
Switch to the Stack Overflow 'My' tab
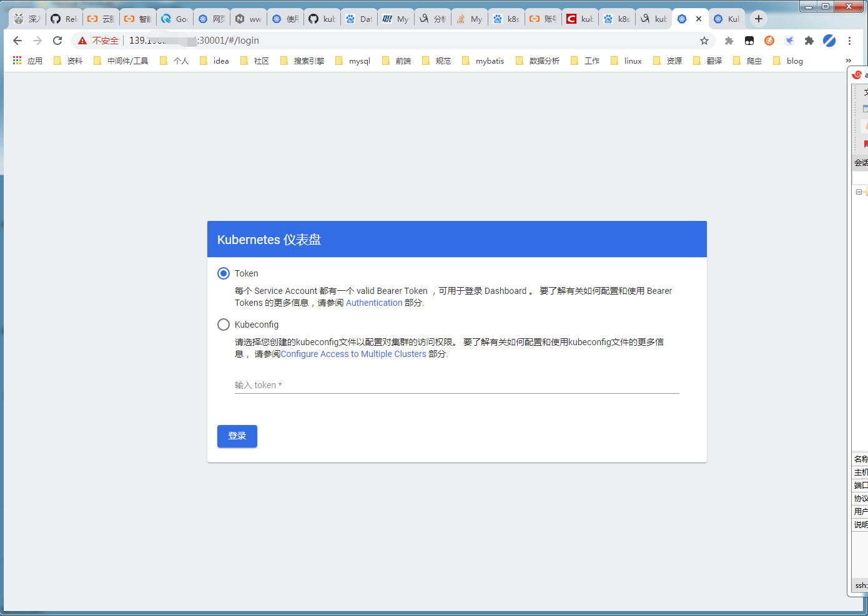(469, 19)
